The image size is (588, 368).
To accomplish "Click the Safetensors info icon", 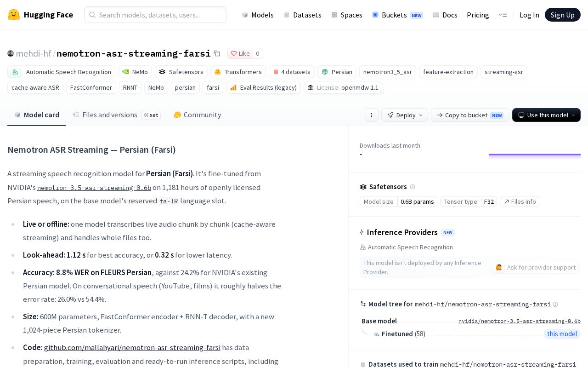I will [x=413, y=187].
